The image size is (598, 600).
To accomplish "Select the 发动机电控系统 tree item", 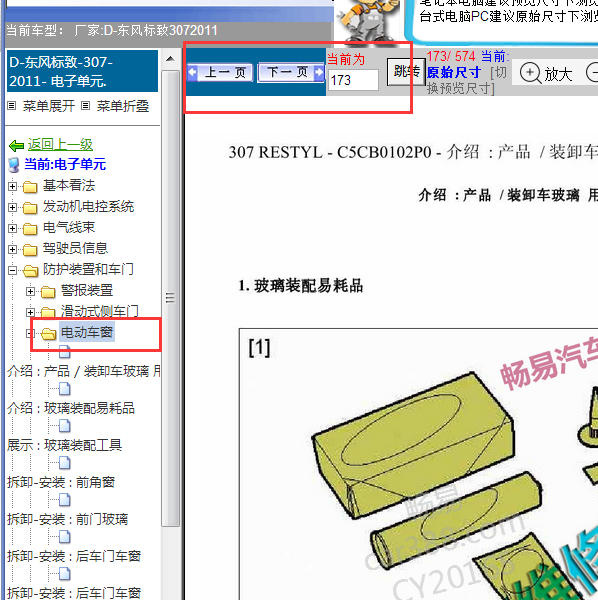I will [88, 207].
